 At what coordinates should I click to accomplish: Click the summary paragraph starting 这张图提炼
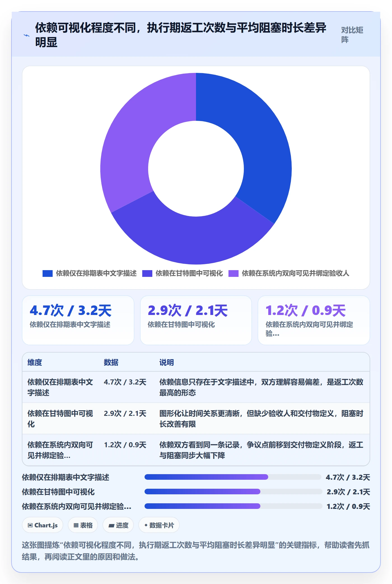(x=195, y=551)
